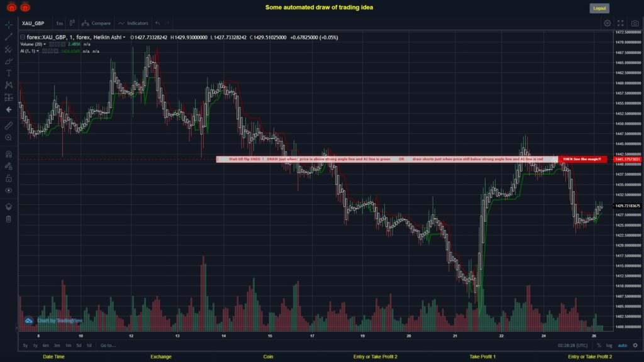Enter fullscreen mode
Image resolution: width=644 pixels, height=362 pixels.
click(621, 23)
